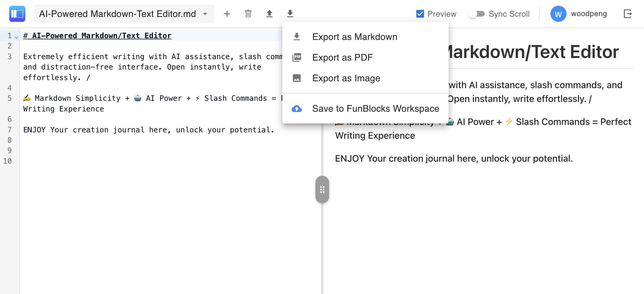Screen dimensions: 644x294
Task: Click on the ENJOY line in editor
Action: tap(148, 130)
